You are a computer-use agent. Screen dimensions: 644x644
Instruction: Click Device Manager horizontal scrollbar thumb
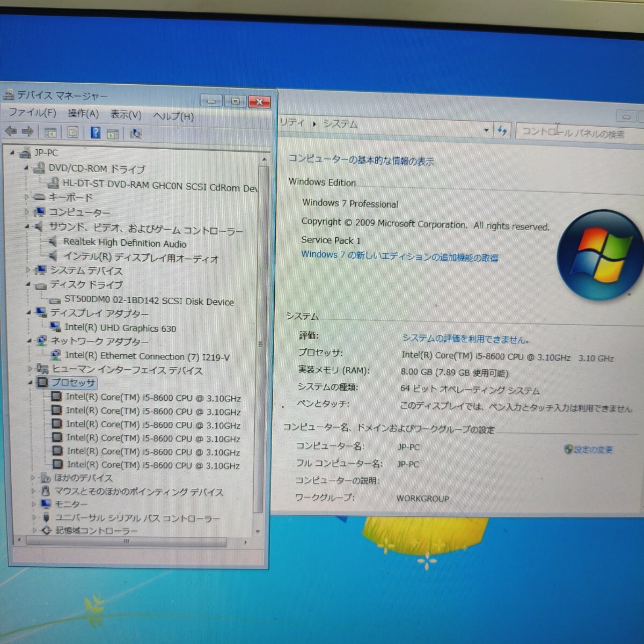point(127,541)
